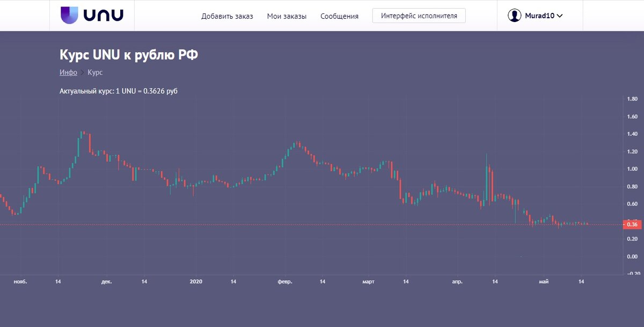This screenshot has height=327, width=644.
Task: Click the current price label 0.36
Action: point(632,224)
